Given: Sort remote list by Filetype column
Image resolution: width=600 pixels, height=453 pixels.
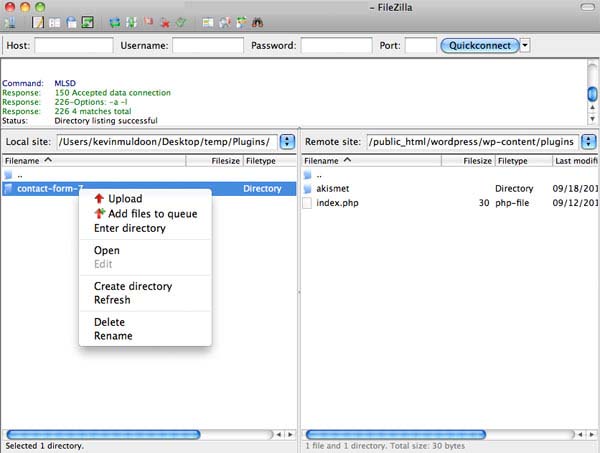Looking at the screenshot, I should (x=524, y=161).
